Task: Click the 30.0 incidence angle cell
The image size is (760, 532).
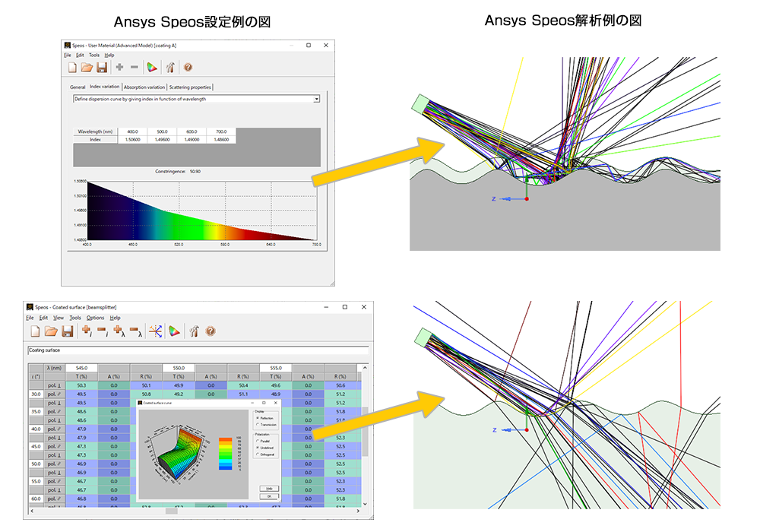Action: [36, 394]
